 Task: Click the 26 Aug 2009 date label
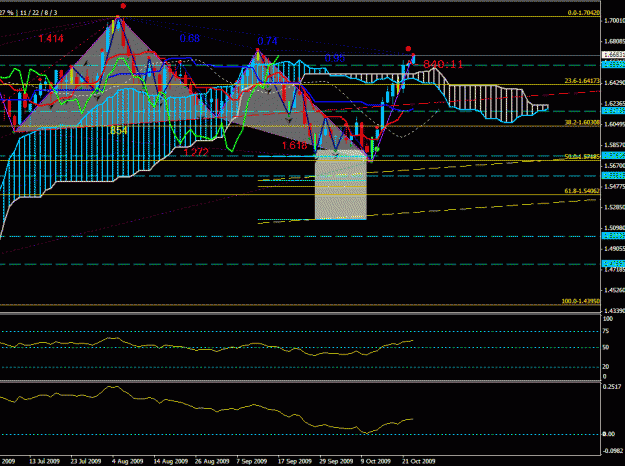[x=212, y=461]
